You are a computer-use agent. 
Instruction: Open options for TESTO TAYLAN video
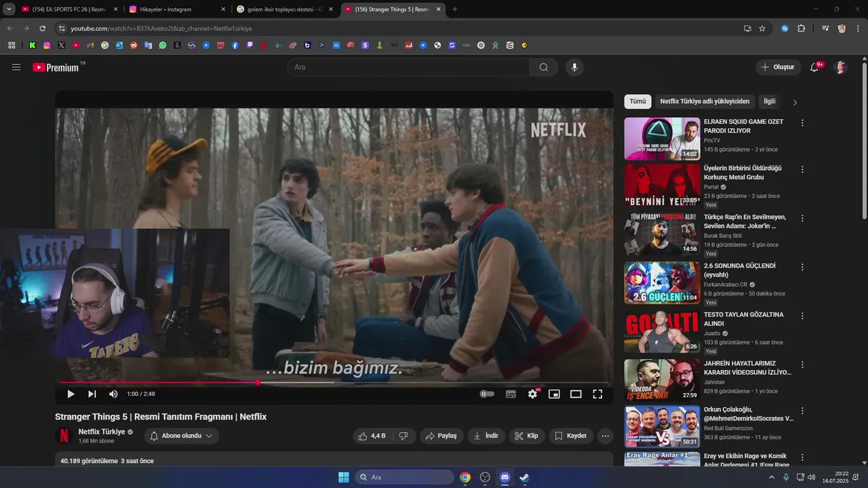[802, 316]
